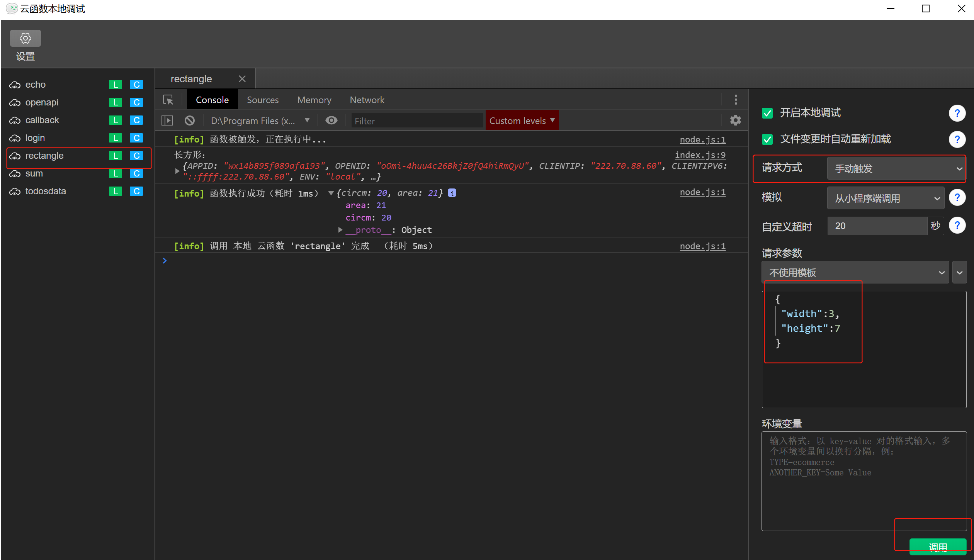Click the clear console icon
This screenshot has width=974, height=560.
click(190, 120)
